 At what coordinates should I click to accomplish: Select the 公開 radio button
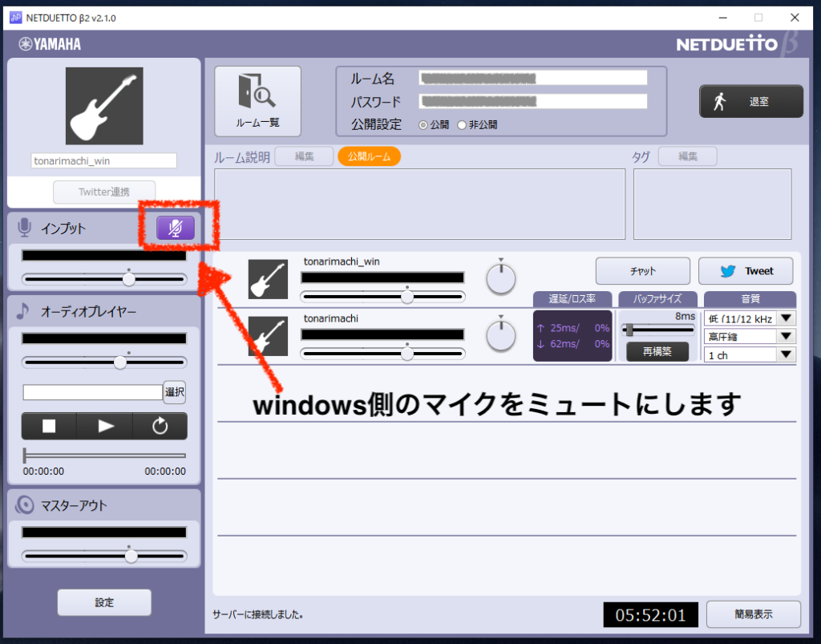point(423,125)
